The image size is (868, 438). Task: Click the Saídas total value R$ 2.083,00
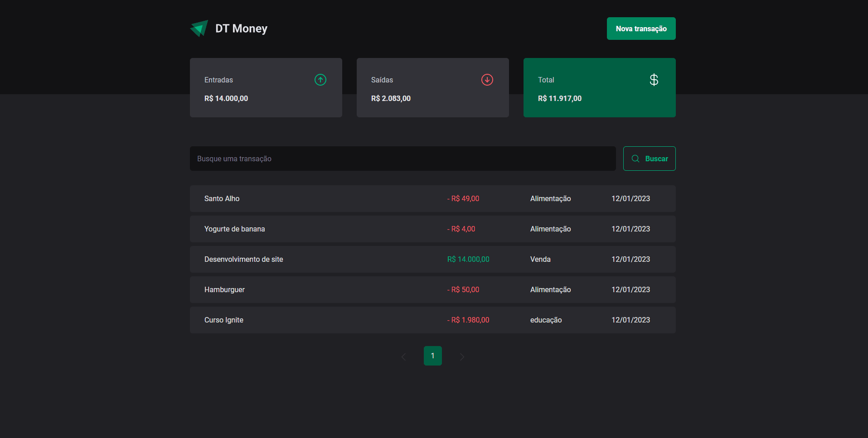pos(391,99)
